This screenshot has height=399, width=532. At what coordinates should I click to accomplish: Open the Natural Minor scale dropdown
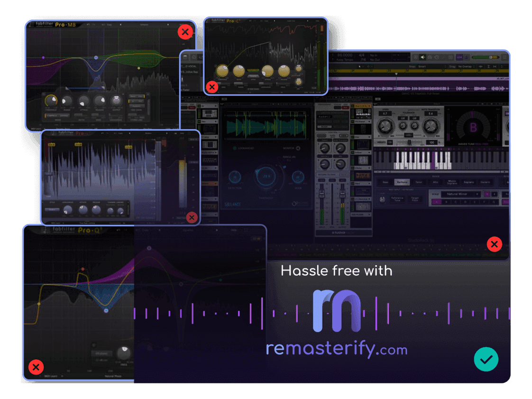point(461,194)
